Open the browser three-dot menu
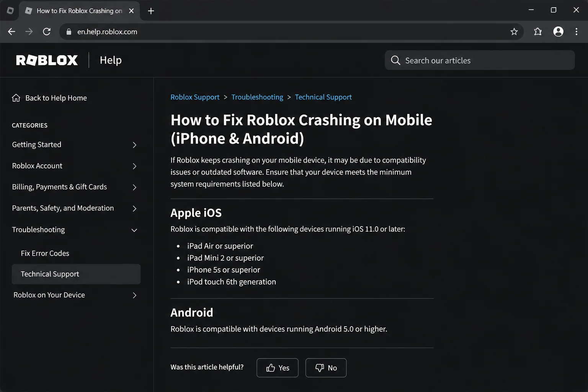 tap(577, 32)
